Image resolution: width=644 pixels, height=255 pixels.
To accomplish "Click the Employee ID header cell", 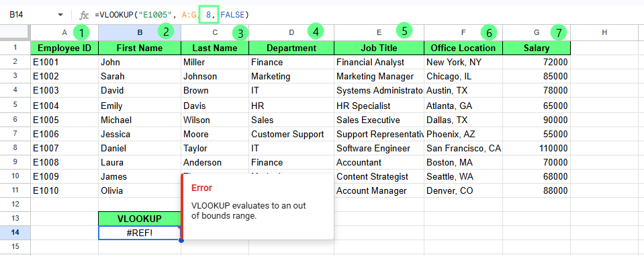I will [x=64, y=48].
